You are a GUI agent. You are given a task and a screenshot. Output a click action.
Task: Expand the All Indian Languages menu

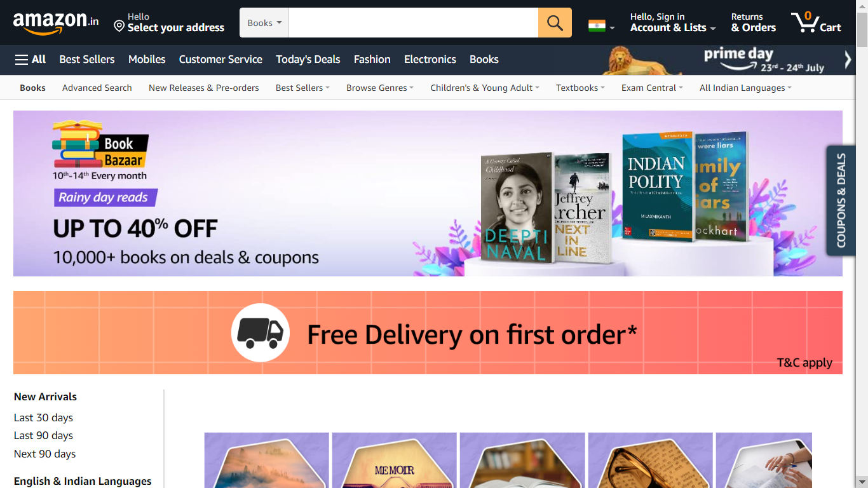pos(745,88)
